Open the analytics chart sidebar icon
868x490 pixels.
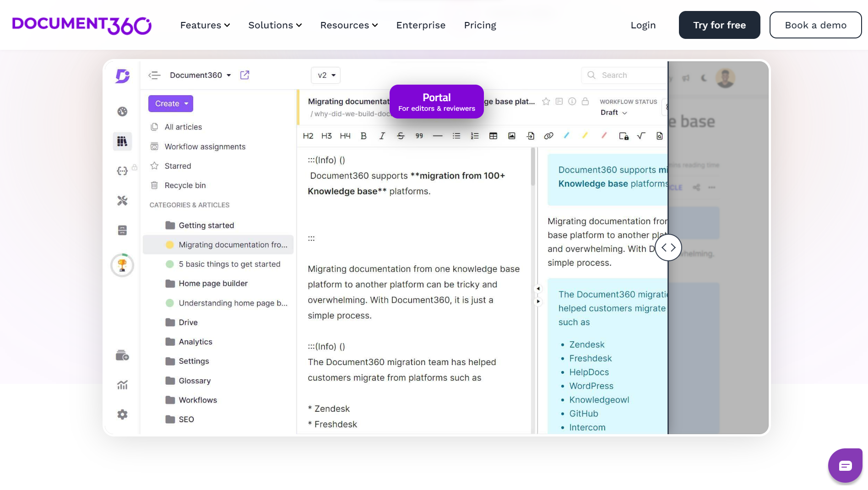click(122, 385)
